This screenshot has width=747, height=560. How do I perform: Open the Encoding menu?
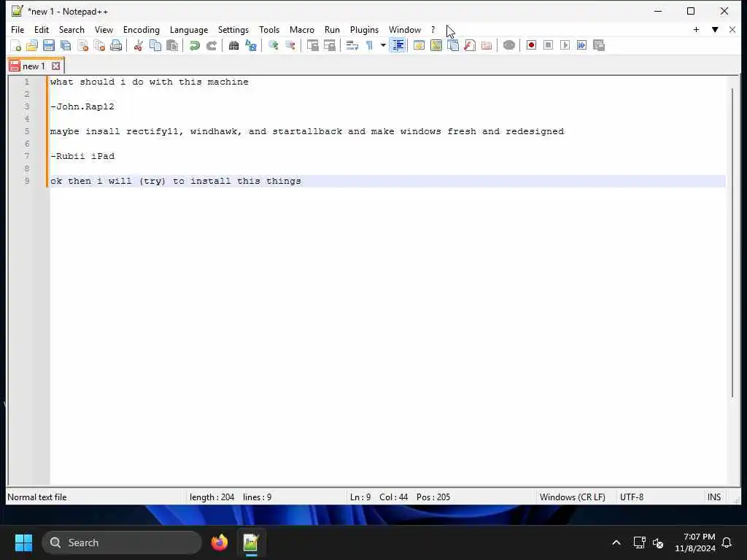tap(141, 29)
